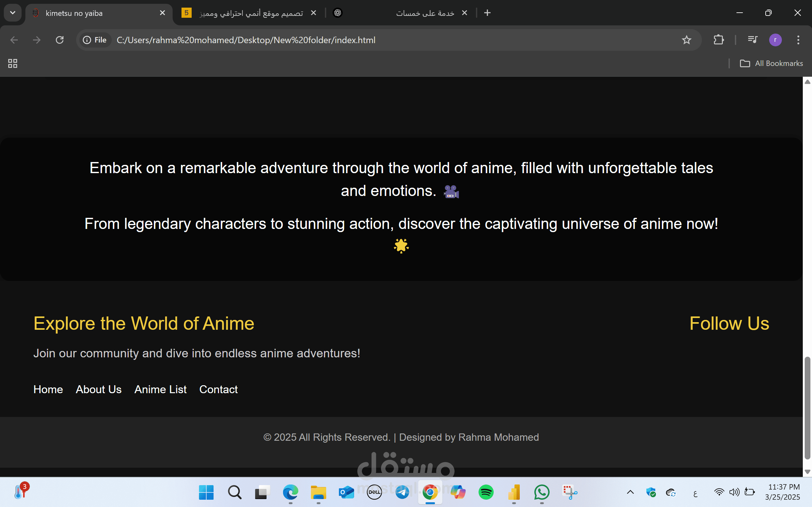Click the Anime List footer link
This screenshot has height=507, width=812.
coord(160,389)
